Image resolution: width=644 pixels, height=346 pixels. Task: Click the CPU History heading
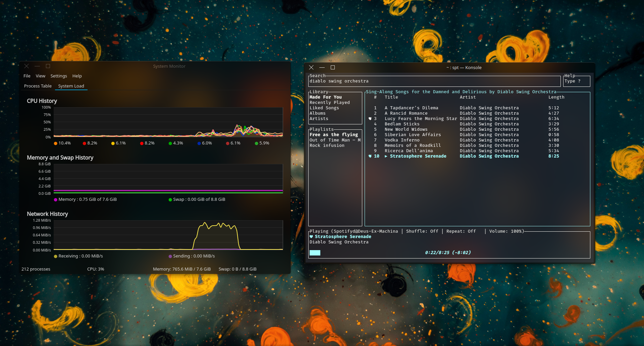pyautogui.click(x=42, y=101)
